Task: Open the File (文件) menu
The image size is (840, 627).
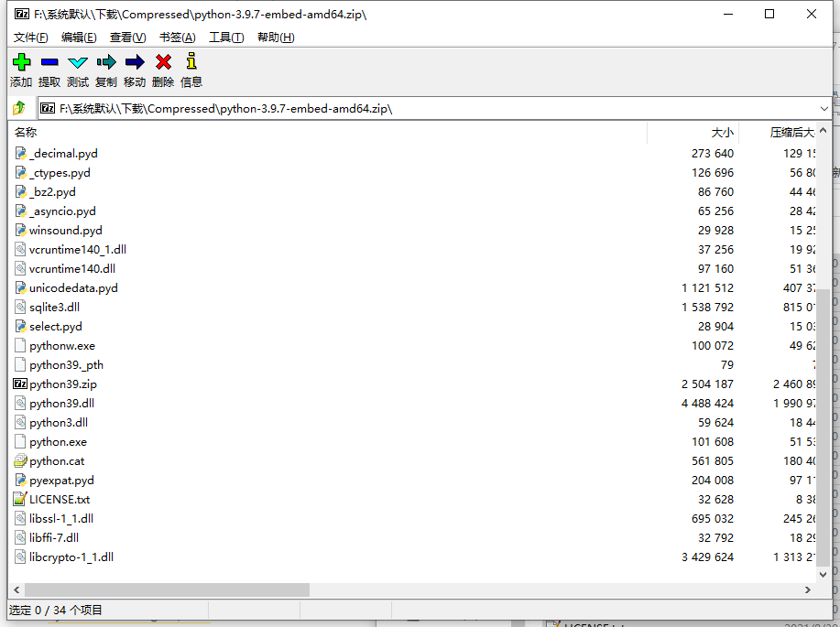Action: pyautogui.click(x=30, y=37)
